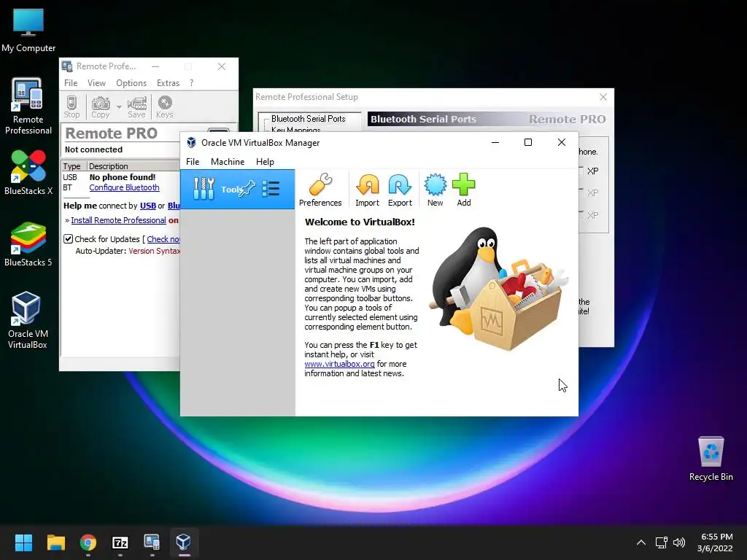The image size is (747, 560).
Task: Click VirtualBox taskbar icon
Action: point(184,542)
